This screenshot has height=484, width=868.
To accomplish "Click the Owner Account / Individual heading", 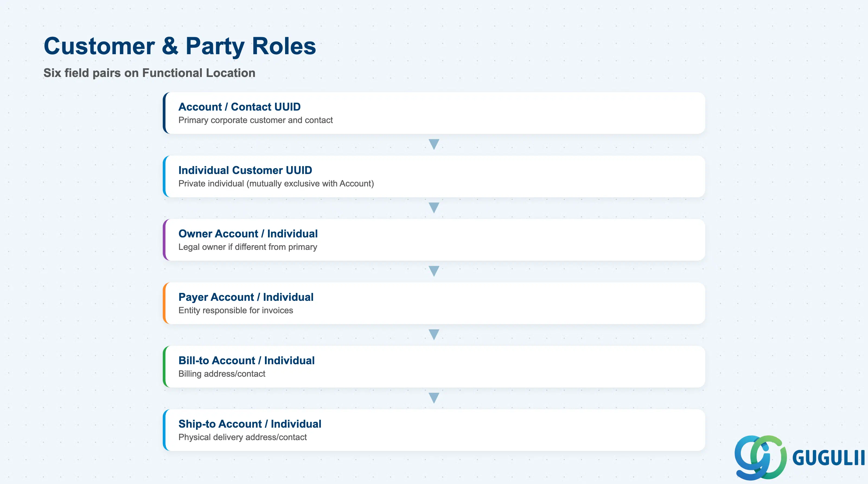I will click(x=248, y=234).
